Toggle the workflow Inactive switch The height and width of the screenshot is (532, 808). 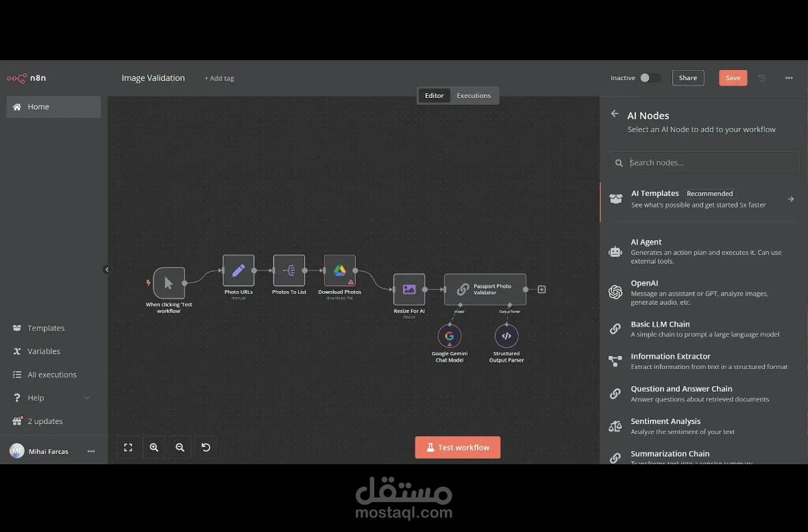(650, 78)
